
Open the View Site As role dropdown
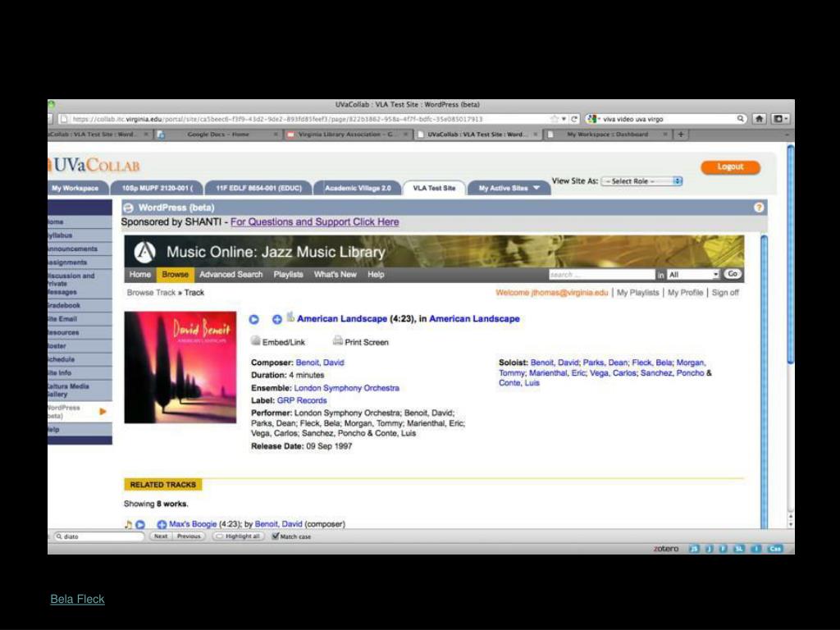click(641, 181)
